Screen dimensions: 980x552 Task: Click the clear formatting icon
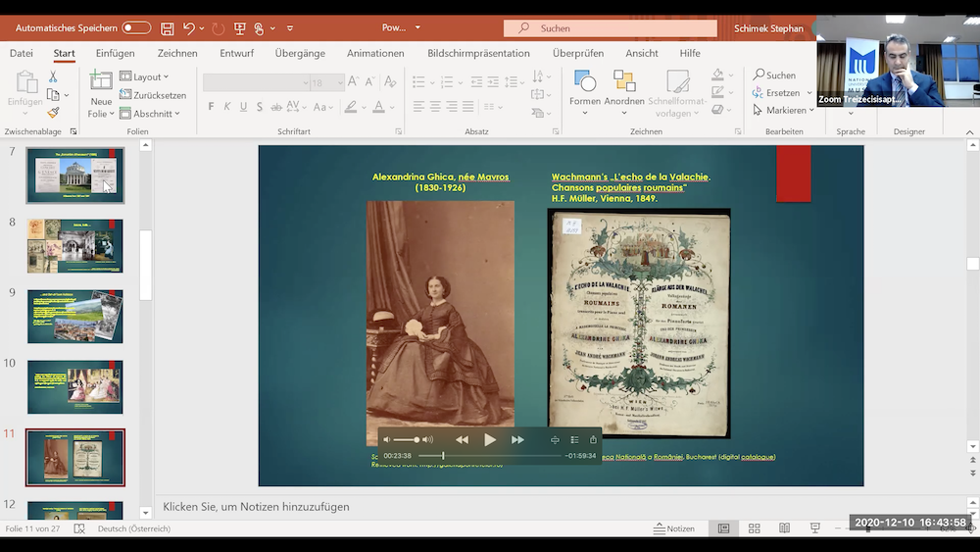390,81
